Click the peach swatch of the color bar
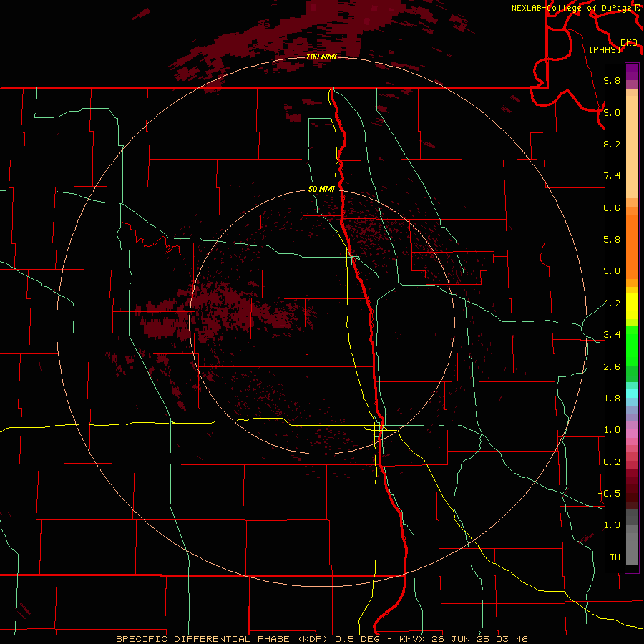The height and width of the screenshot is (644, 644). [x=632, y=147]
